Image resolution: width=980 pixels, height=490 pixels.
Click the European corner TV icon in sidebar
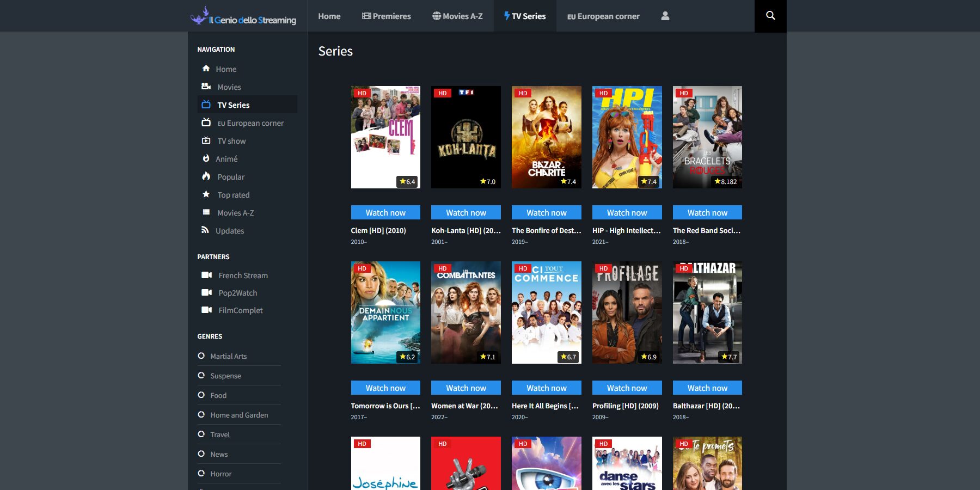coord(206,122)
